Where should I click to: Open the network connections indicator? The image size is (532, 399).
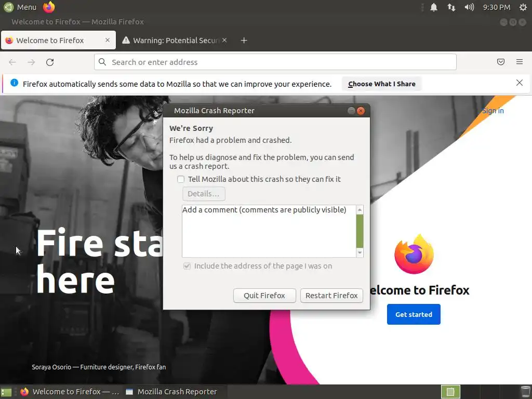pos(451,7)
